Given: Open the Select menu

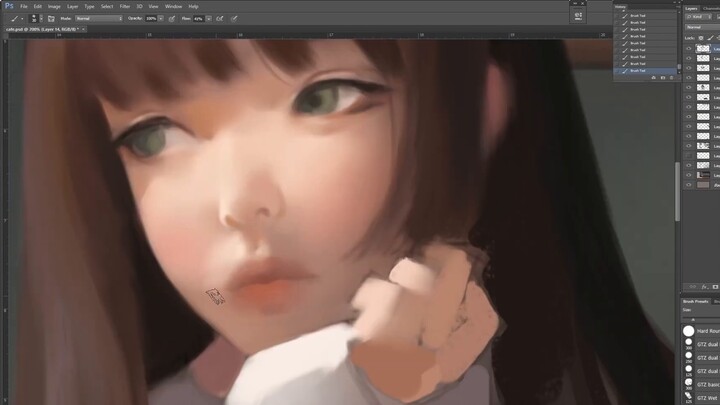Looking at the screenshot, I should (x=107, y=6).
